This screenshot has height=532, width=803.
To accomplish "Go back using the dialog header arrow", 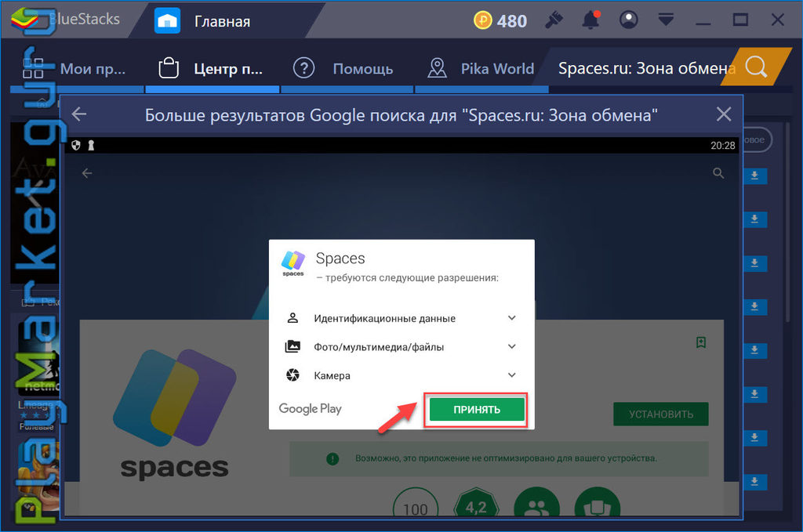I will 79,114.
